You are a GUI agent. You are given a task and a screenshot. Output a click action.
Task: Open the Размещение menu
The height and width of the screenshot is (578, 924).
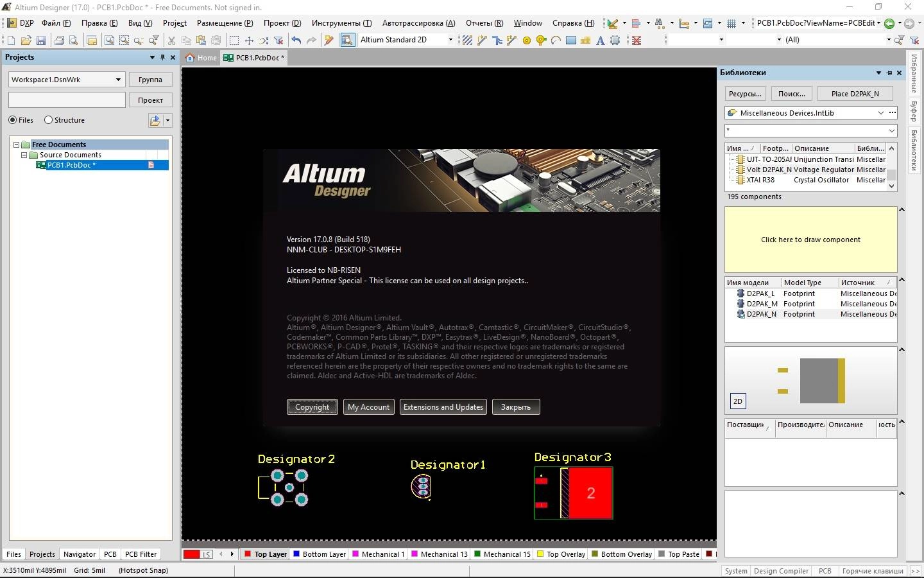[x=225, y=23]
